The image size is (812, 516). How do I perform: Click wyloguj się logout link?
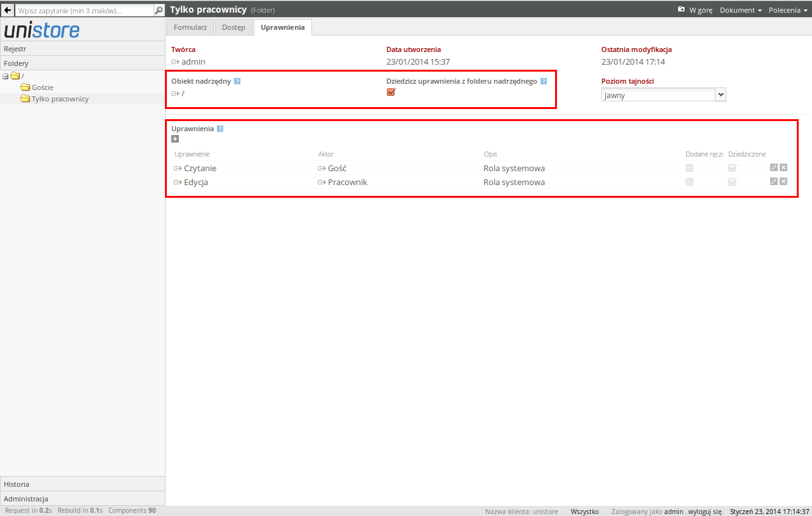point(705,511)
